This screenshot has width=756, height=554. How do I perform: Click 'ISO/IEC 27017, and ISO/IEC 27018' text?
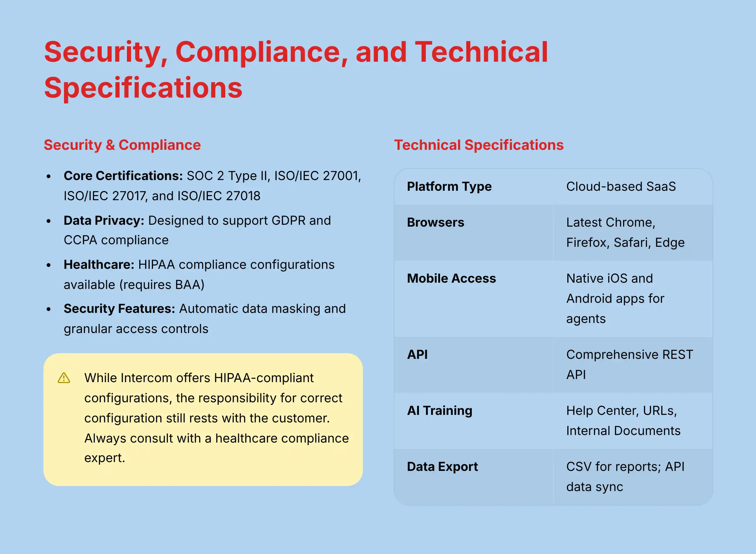click(x=162, y=196)
